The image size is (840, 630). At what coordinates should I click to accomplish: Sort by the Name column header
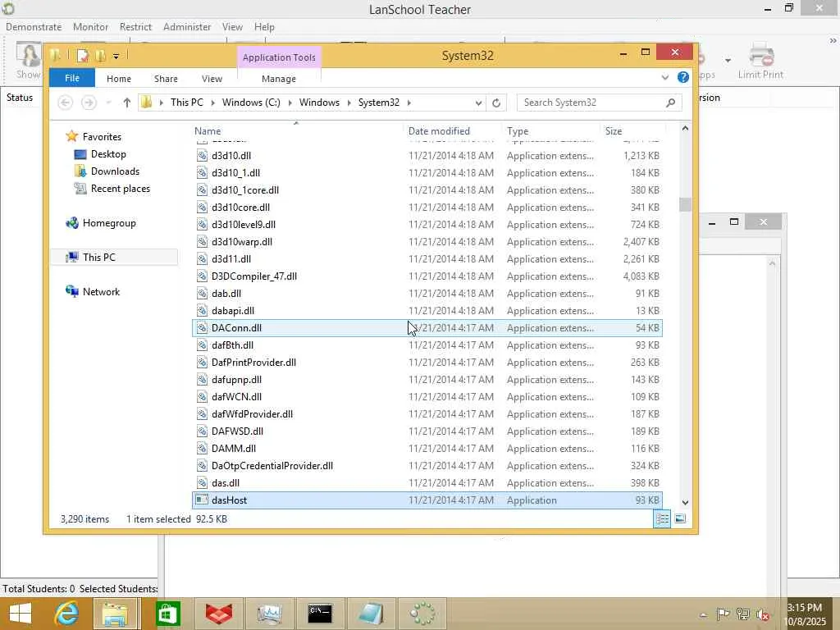coord(208,130)
